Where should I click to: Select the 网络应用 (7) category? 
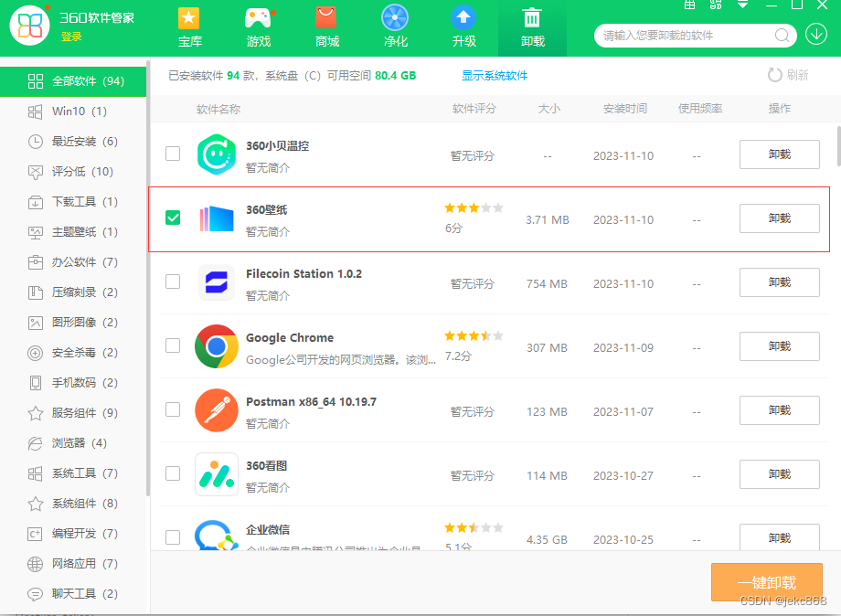tap(73, 564)
